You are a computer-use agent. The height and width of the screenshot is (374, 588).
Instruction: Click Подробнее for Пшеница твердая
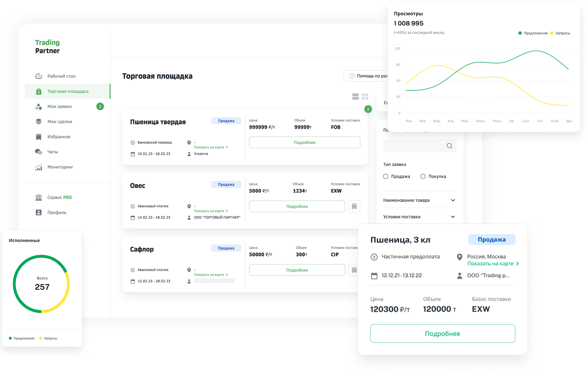(305, 142)
